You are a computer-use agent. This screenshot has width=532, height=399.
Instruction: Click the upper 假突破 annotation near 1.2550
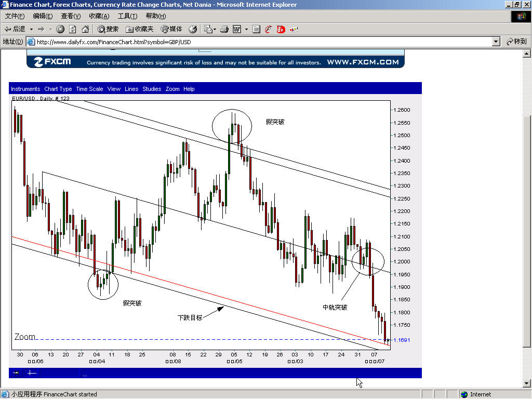tap(275, 122)
